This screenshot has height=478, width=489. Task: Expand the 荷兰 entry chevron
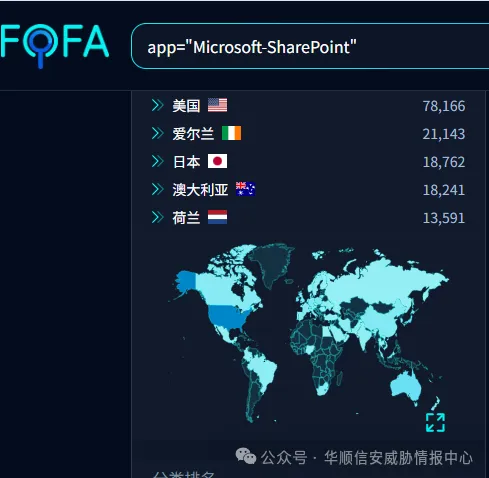click(158, 218)
